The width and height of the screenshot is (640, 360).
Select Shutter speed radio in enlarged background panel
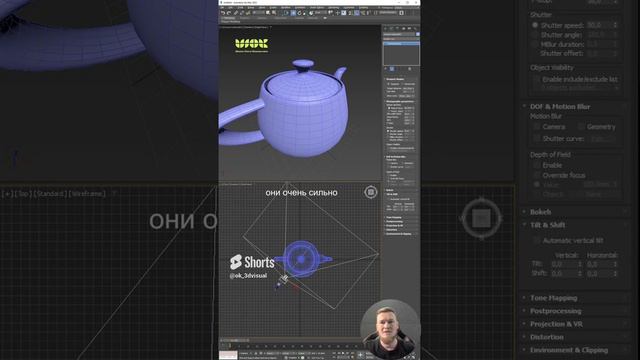point(534,25)
